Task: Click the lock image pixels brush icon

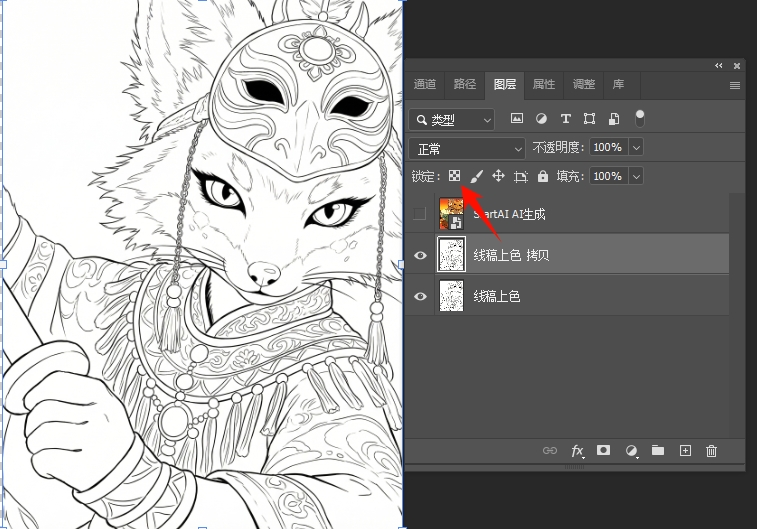Action: pyautogui.click(x=476, y=176)
